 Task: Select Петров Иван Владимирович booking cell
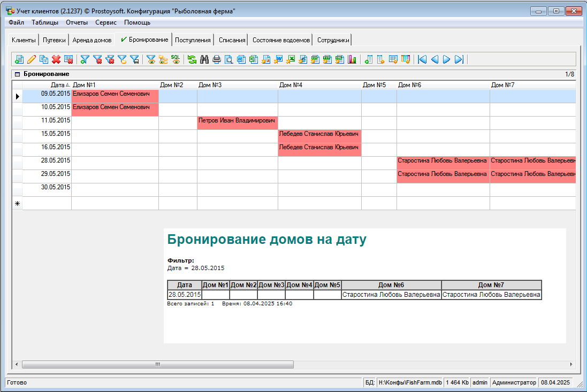(237, 121)
